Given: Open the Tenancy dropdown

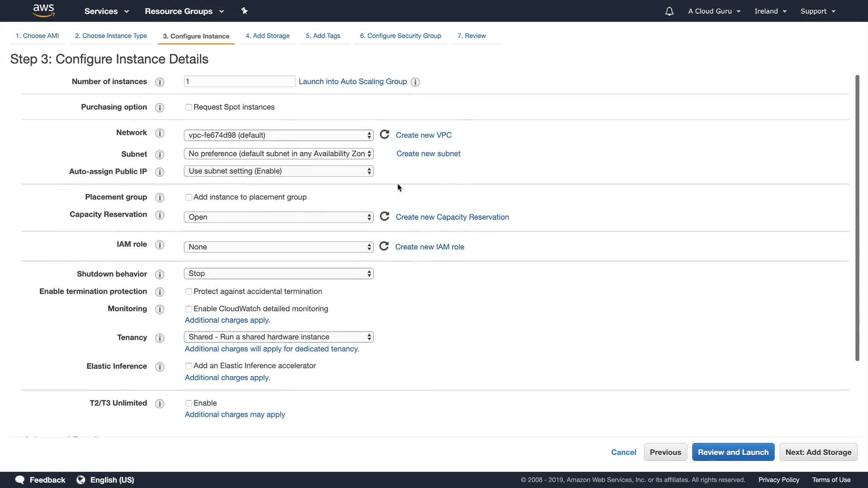Looking at the screenshot, I should coord(278,337).
